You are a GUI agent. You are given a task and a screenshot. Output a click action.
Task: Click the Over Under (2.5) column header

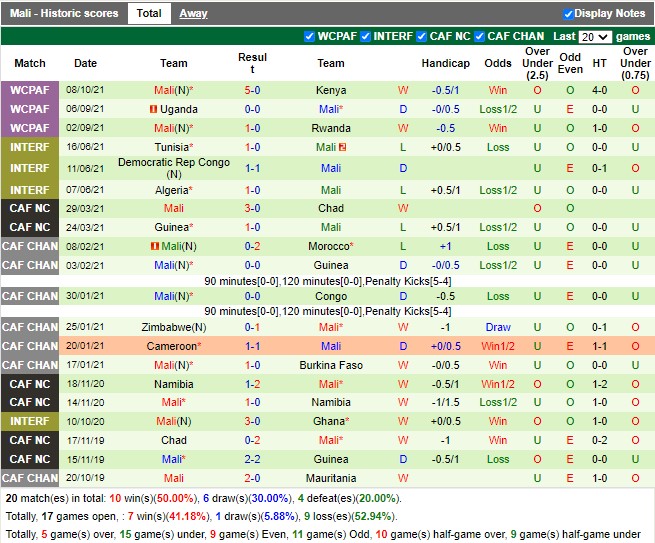[x=537, y=63]
